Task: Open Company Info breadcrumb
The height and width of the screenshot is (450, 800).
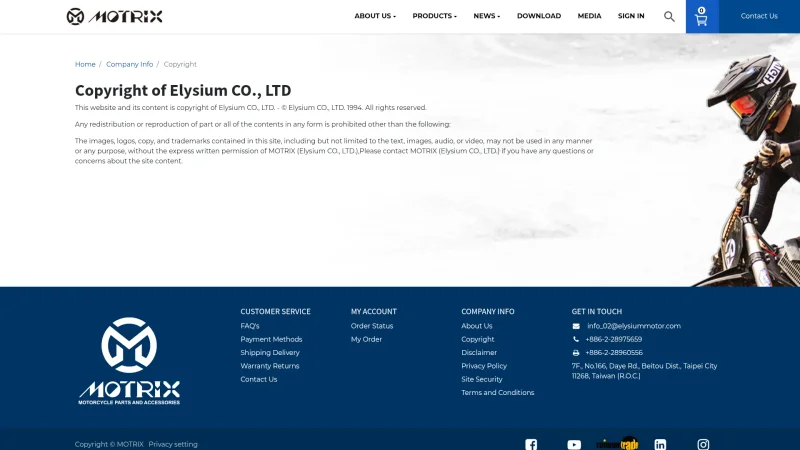Action: point(130,64)
